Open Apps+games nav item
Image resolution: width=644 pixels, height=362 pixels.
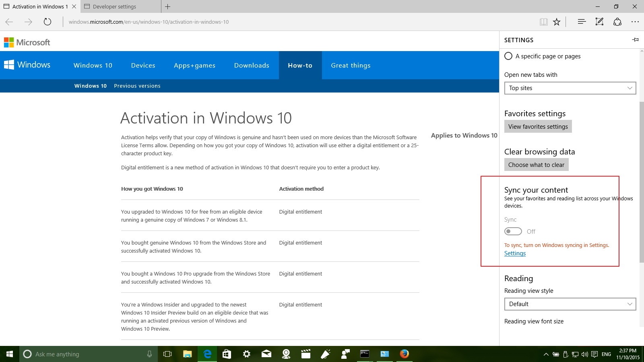(x=194, y=65)
